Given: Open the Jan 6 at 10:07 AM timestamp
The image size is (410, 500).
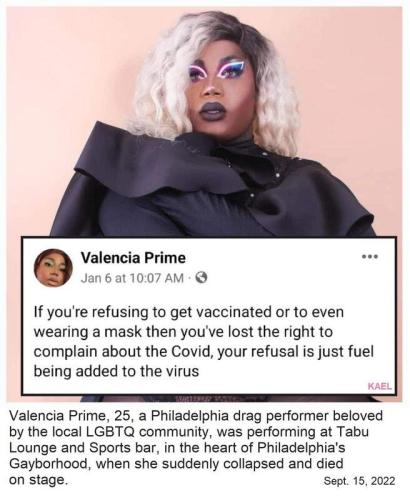Looking at the screenshot, I should (132, 277).
